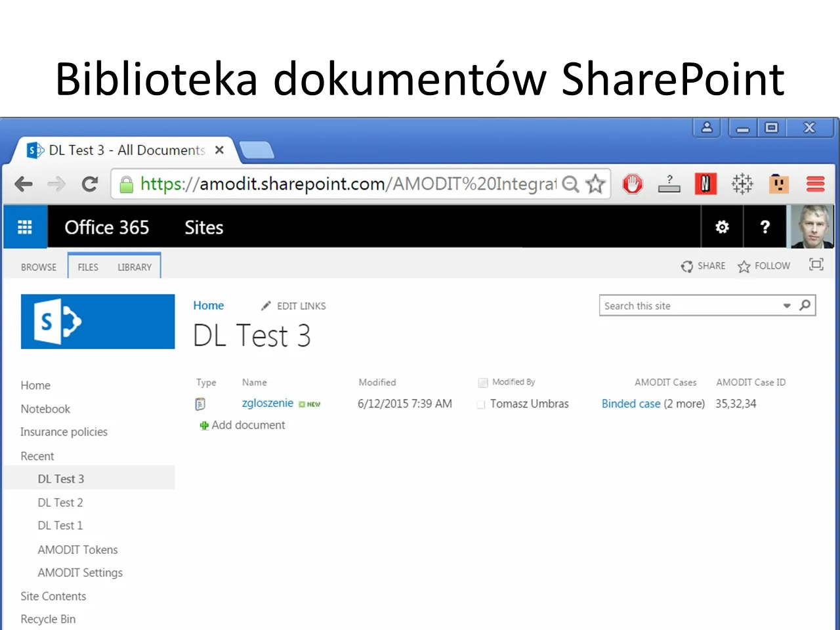
Task: Click the browser address bar URL
Action: tap(348, 184)
